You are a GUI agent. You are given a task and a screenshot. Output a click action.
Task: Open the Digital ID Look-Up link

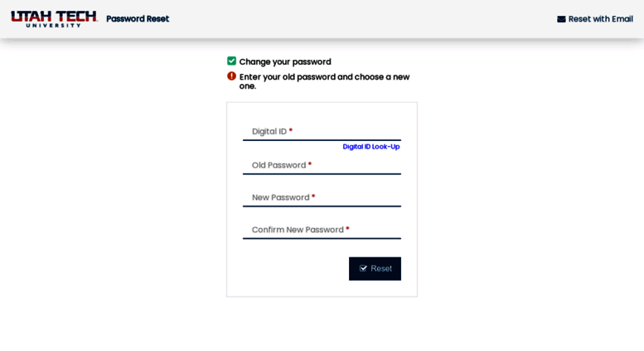tap(370, 147)
